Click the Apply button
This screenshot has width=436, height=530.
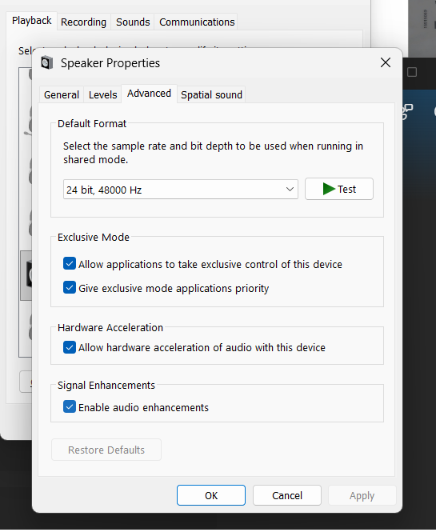click(x=362, y=496)
